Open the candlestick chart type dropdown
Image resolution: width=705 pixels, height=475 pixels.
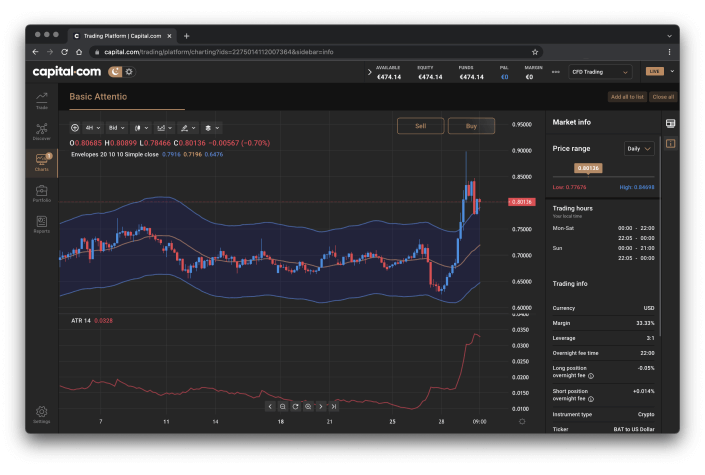[x=141, y=128]
